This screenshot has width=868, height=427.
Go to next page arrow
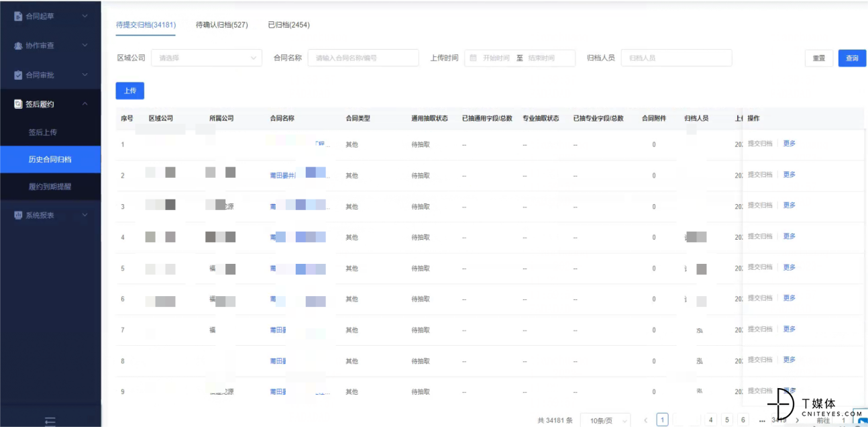click(797, 420)
